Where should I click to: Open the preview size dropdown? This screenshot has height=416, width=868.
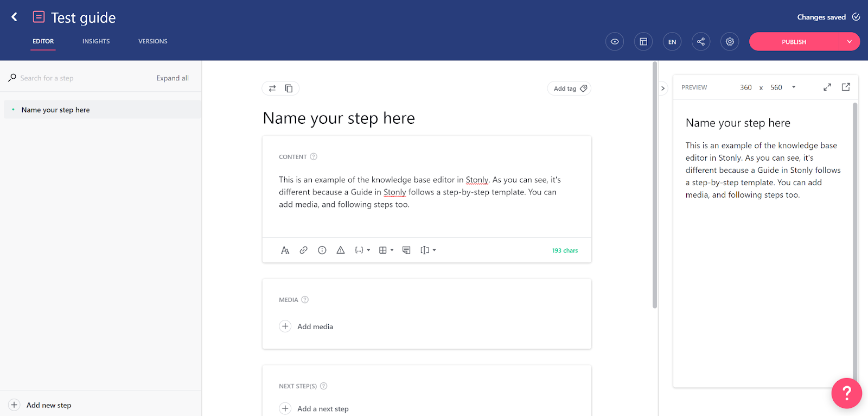[x=794, y=87]
